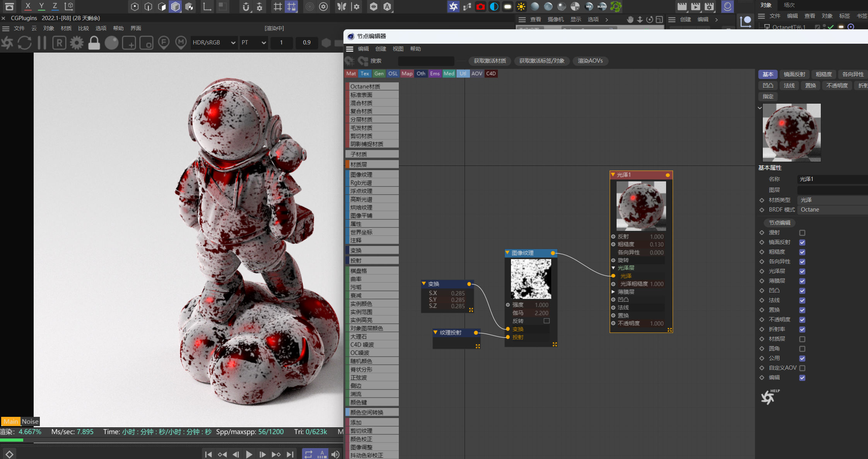The image size is (868, 459).
Task: Enable the 漫射 checkbox
Action: click(x=802, y=233)
